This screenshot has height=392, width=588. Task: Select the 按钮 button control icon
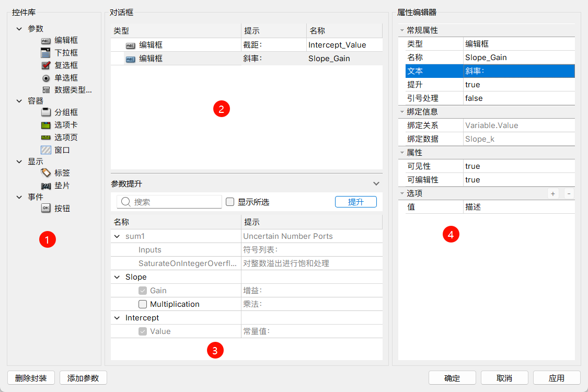[x=46, y=209]
